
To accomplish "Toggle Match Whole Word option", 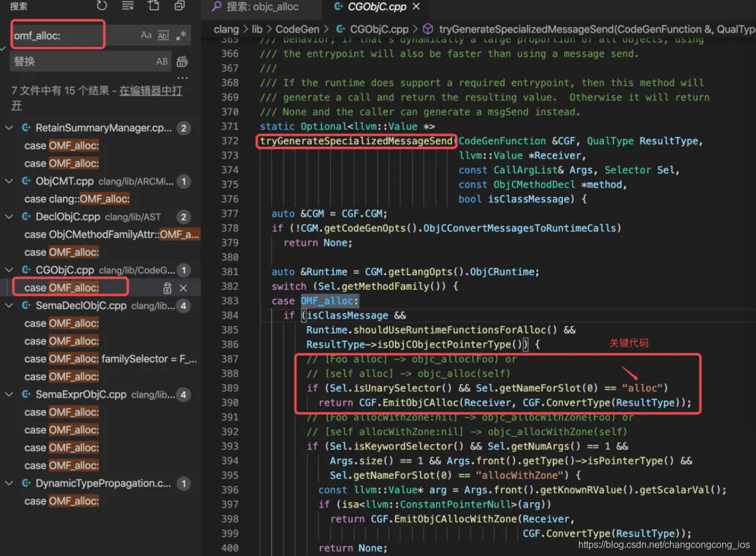I will pyautogui.click(x=163, y=35).
